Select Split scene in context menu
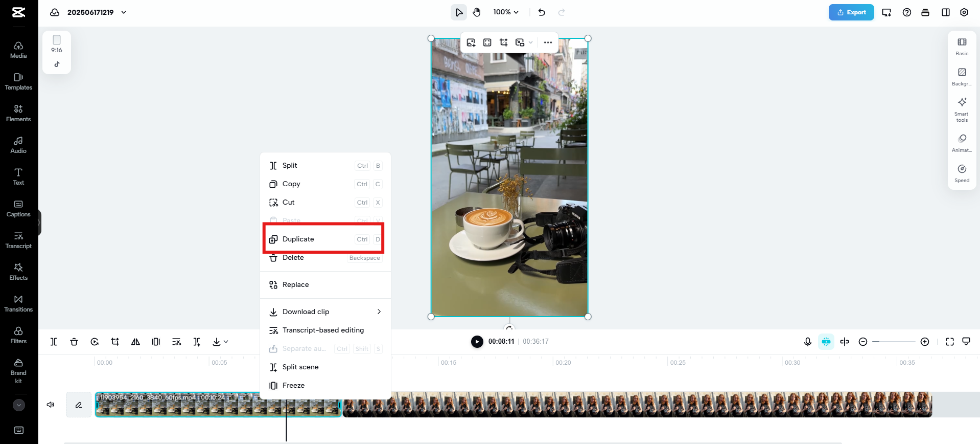 325,367
